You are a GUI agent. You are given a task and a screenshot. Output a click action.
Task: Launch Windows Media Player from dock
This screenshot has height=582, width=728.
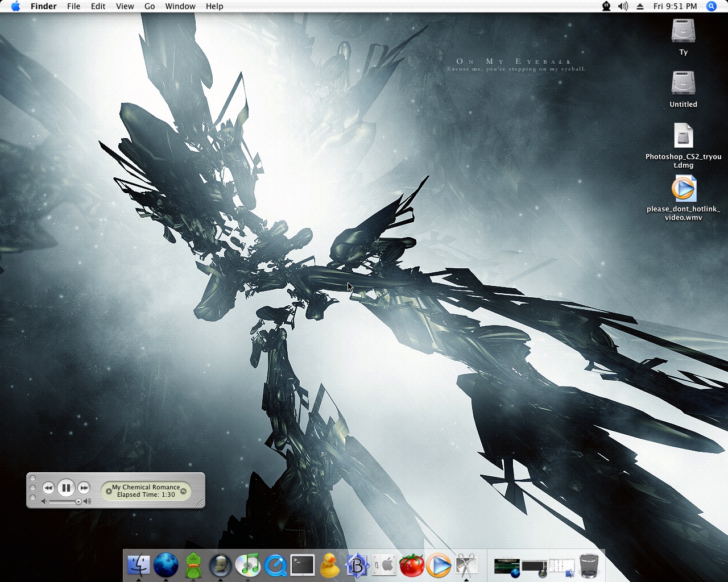click(x=439, y=565)
